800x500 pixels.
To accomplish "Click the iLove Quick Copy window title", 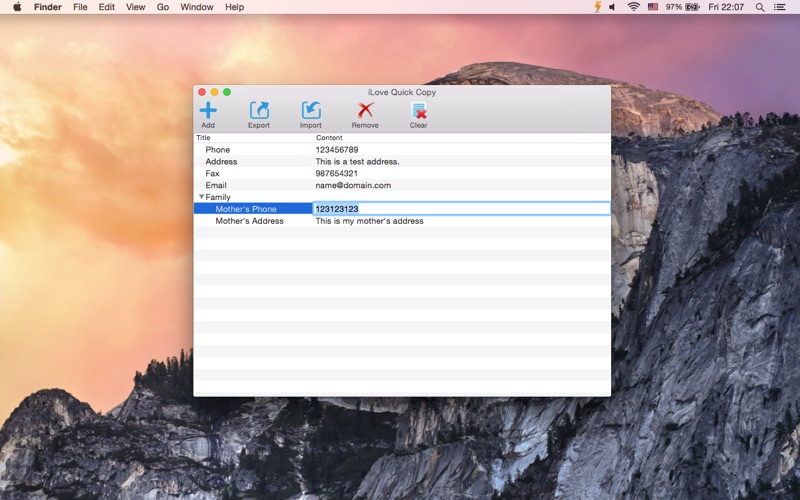I will [x=402, y=92].
